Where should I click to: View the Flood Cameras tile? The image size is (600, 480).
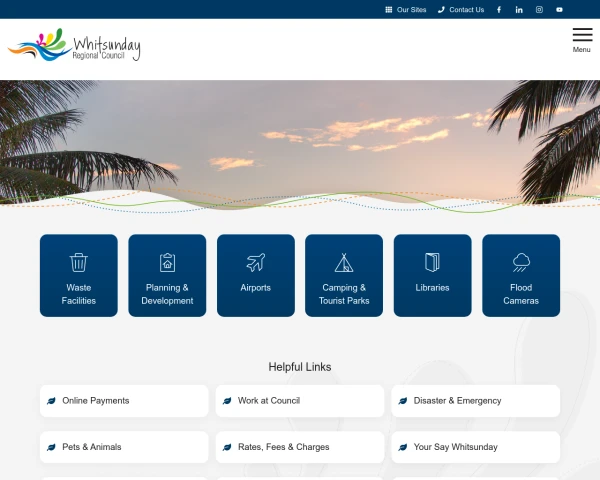521,275
